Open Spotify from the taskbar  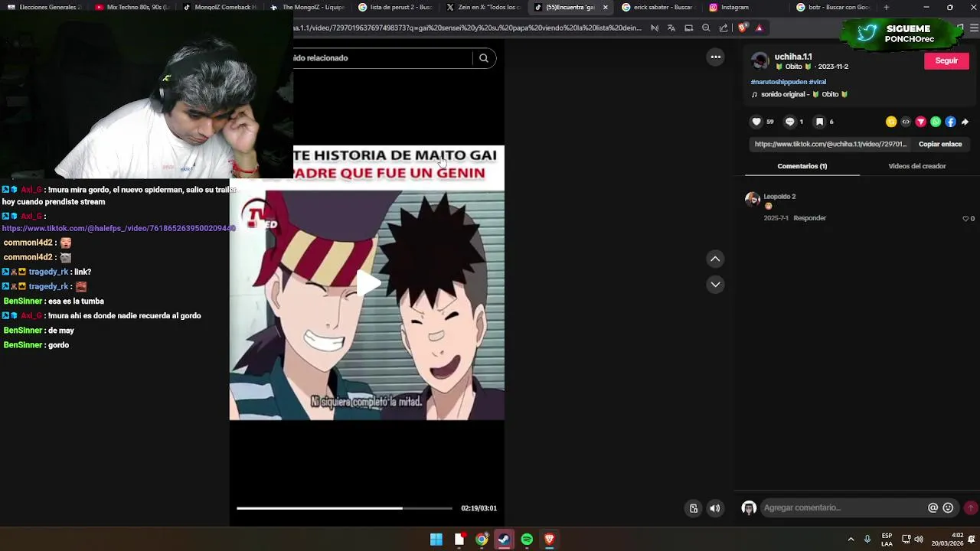527,540
